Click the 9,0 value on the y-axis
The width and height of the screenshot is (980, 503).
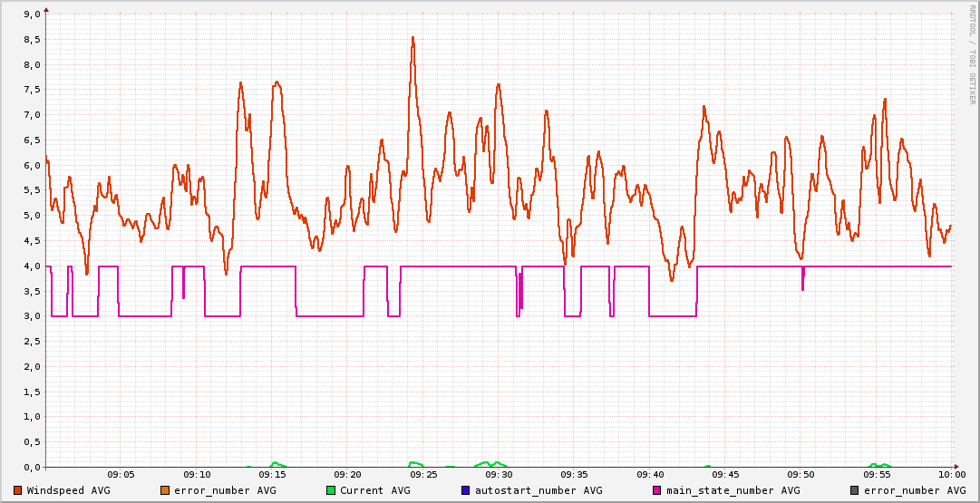pyautogui.click(x=31, y=15)
